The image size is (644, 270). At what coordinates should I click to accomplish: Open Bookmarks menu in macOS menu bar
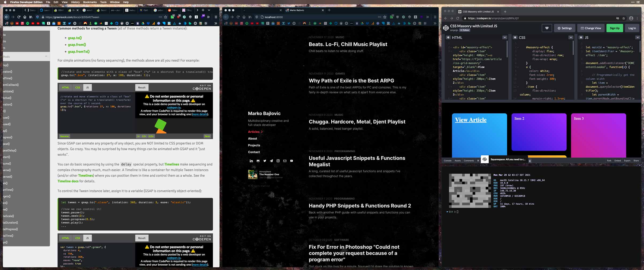pos(90,2)
